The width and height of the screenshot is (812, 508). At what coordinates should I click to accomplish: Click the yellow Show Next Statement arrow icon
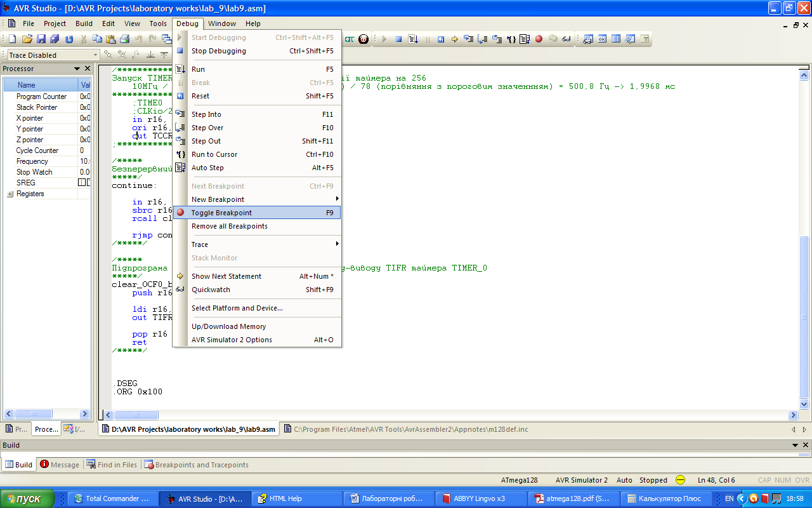coord(455,39)
